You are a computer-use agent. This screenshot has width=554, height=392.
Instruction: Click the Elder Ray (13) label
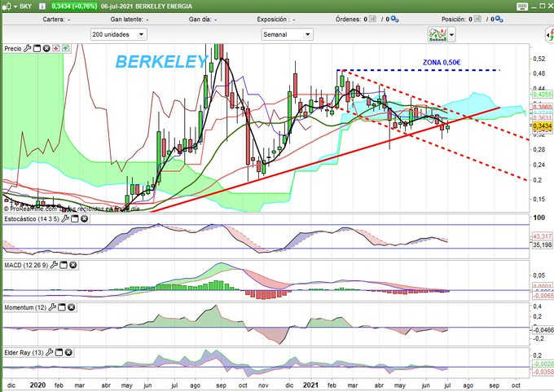pos(24,353)
